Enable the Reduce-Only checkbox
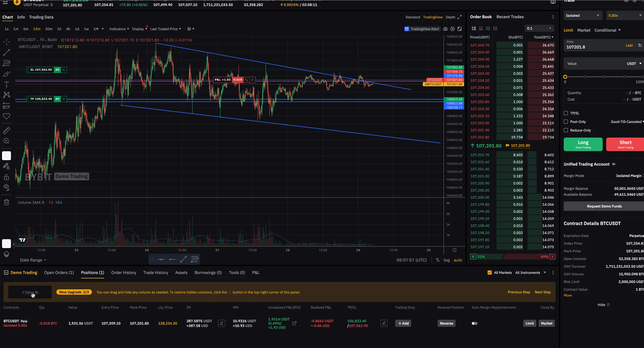Image resolution: width=644 pixels, height=348 pixels. pyautogui.click(x=566, y=130)
